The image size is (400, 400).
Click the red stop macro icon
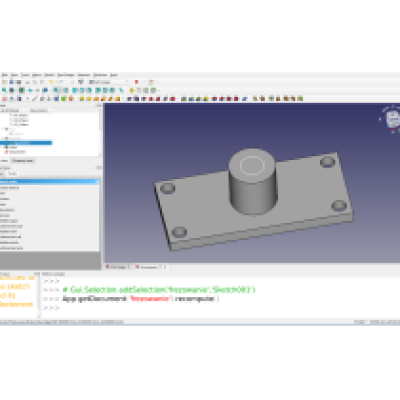tap(137, 82)
